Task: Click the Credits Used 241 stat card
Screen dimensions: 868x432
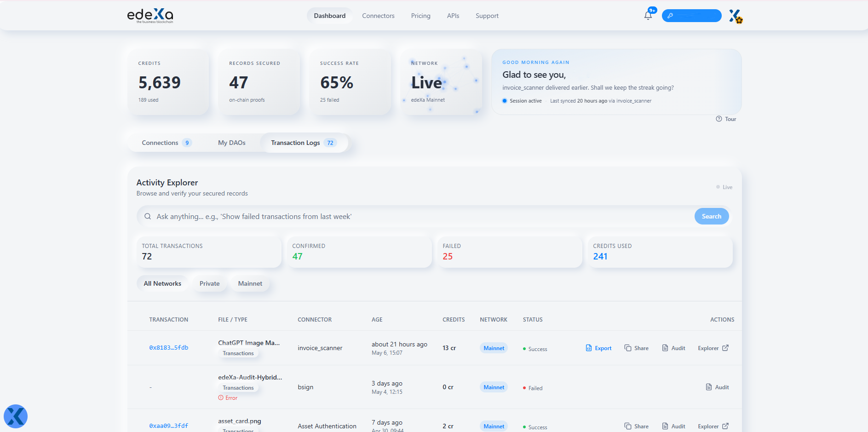Action: point(660,252)
